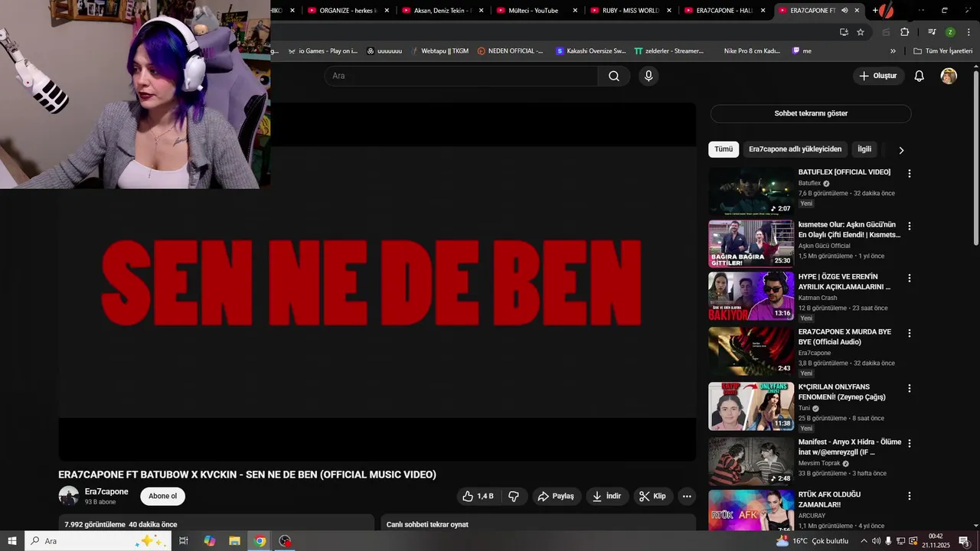Open K*ÇIRILAN ONLYFANS FENOMENİ thumbnail
980x551 pixels.
coord(751,406)
